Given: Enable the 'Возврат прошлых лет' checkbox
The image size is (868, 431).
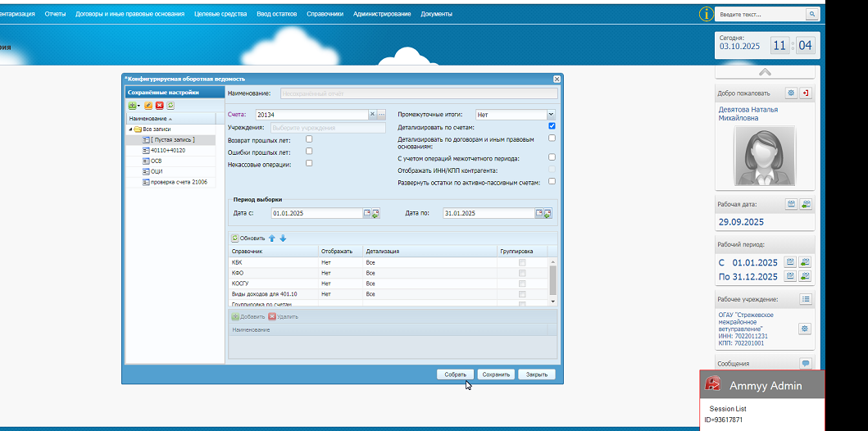Looking at the screenshot, I should (309, 139).
